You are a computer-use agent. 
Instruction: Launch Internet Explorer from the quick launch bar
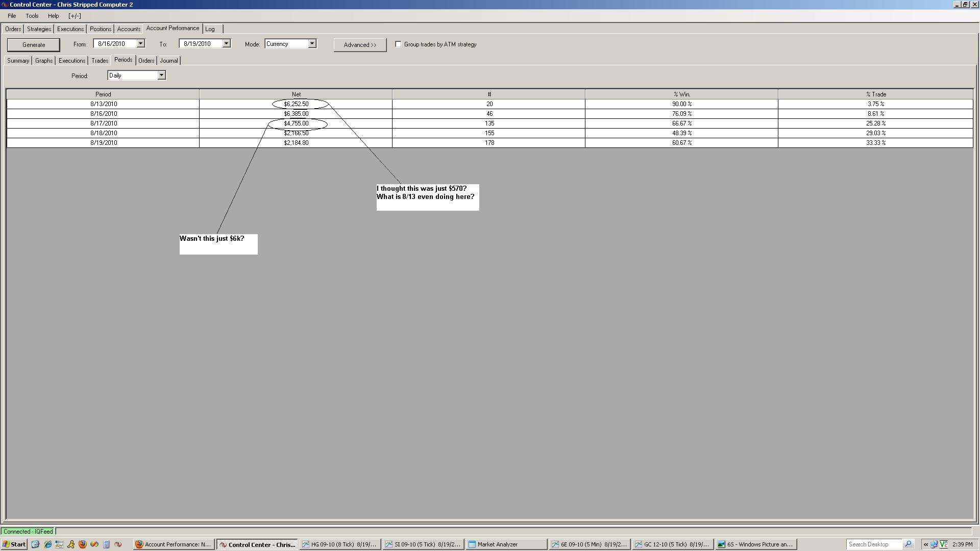click(x=47, y=544)
